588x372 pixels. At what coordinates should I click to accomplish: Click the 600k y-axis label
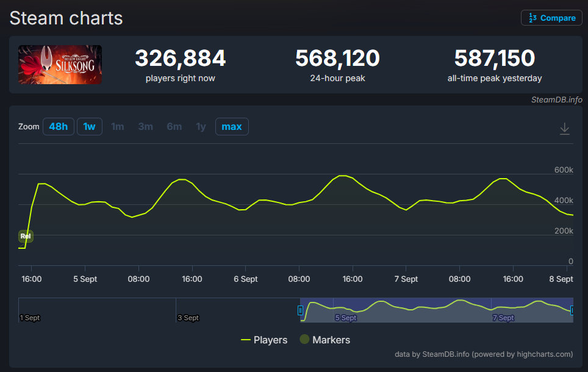pos(564,170)
